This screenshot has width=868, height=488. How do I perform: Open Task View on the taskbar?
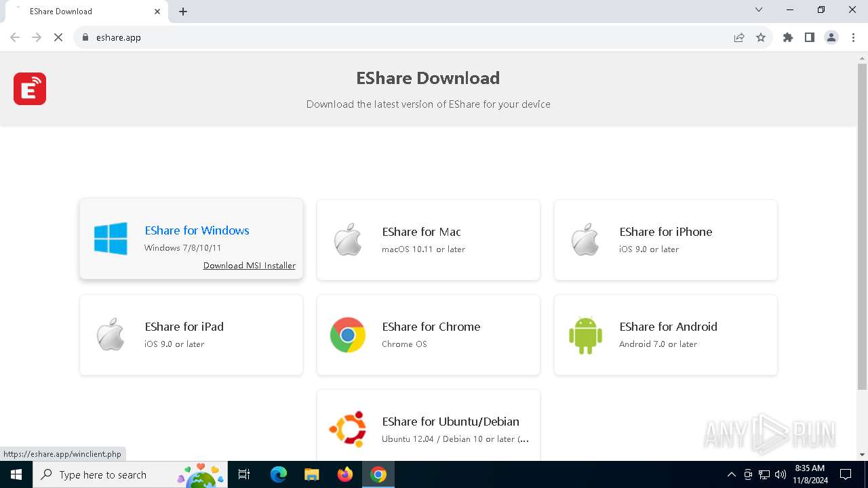click(x=244, y=474)
